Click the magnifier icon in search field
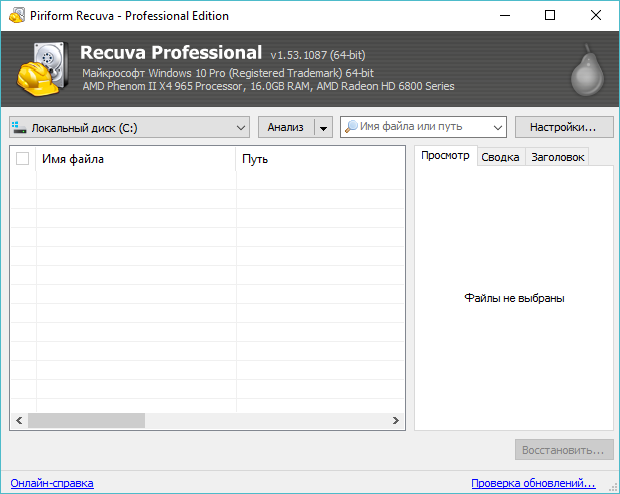Screen dimensions: 620x494 pos(351,127)
